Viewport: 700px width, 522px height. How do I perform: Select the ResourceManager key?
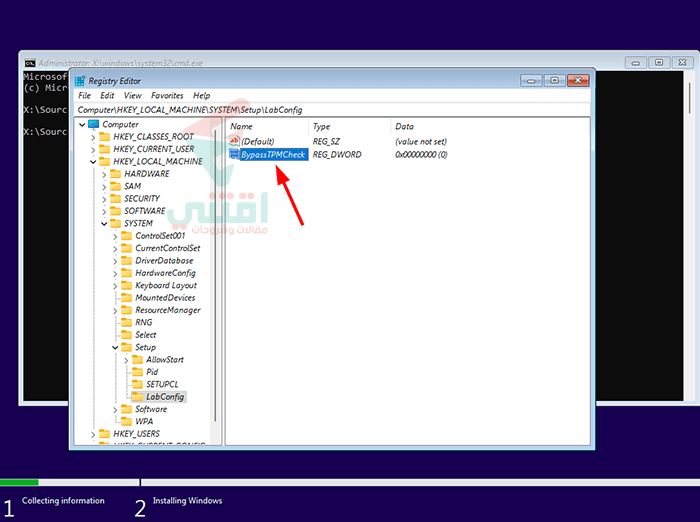(167, 310)
